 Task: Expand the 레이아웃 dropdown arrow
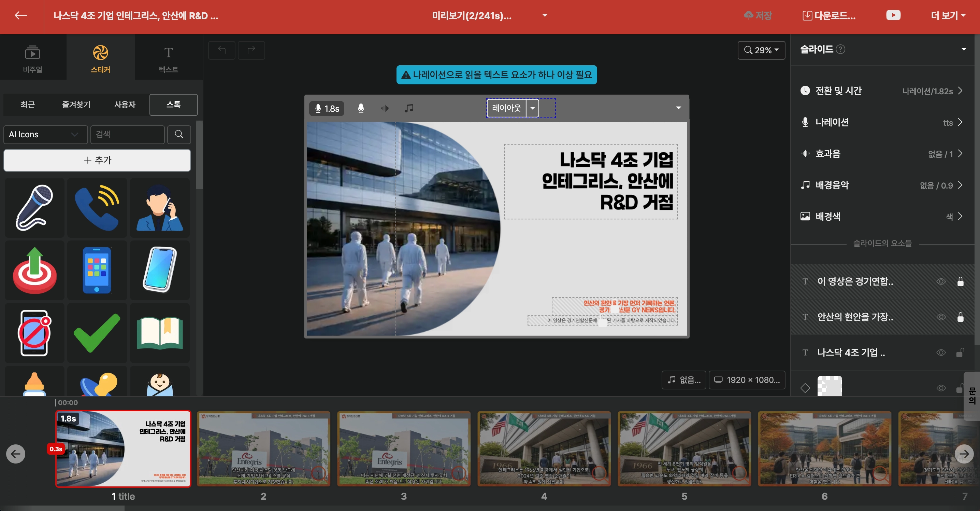[532, 108]
